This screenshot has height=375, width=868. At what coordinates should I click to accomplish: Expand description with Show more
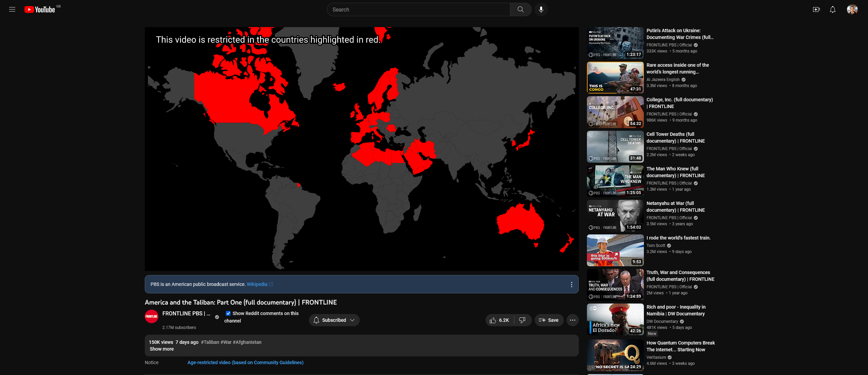coord(162,349)
